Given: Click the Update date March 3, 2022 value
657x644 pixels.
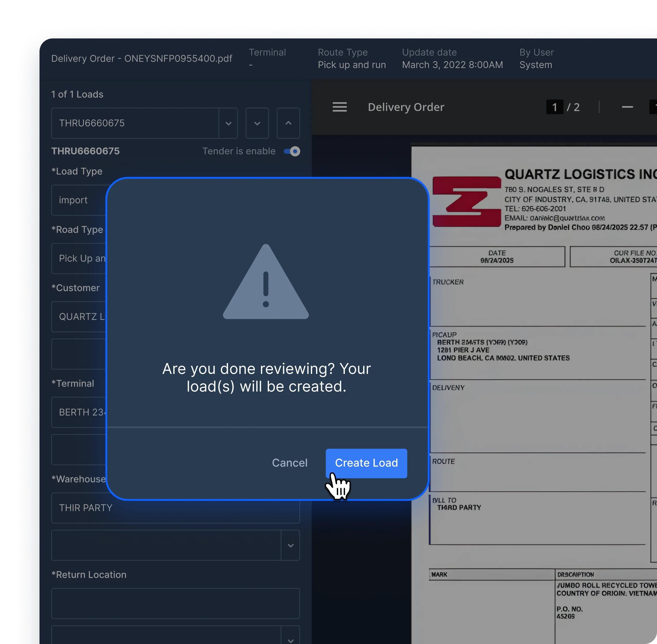Looking at the screenshot, I should [452, 65].
